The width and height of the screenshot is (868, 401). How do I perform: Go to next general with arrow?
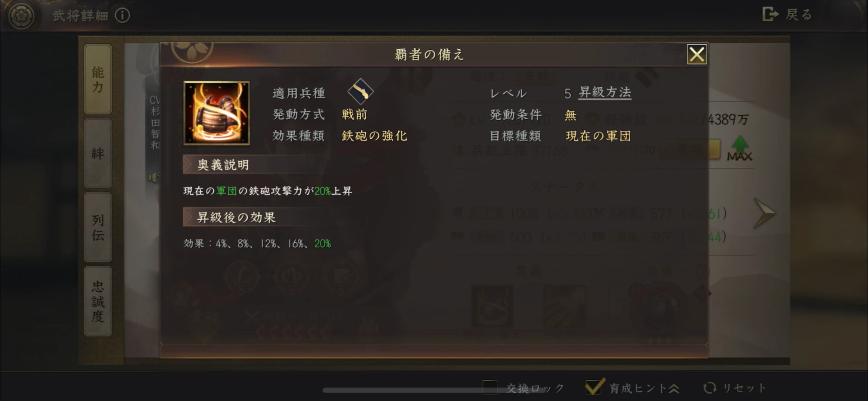pyautogui.click(x=764, y=213)
